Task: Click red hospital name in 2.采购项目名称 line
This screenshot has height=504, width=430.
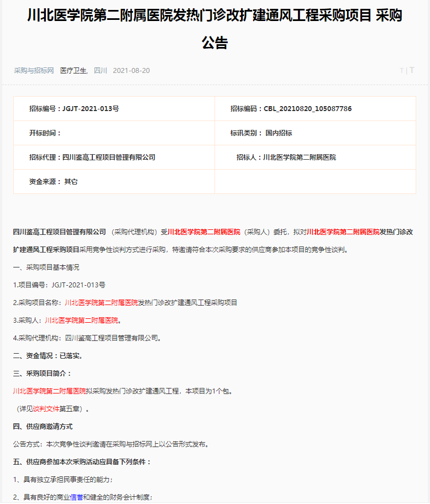Action: point(101,303)
